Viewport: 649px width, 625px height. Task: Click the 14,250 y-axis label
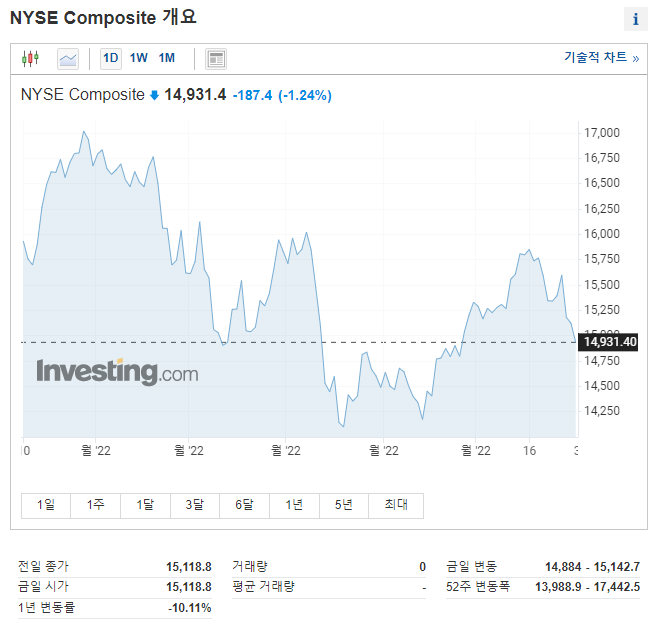602,411
